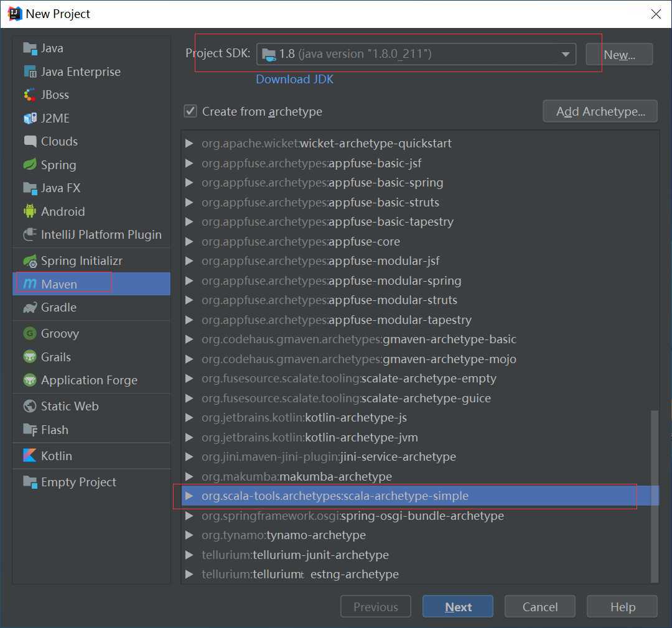672x628 pixels.
Task: Click the Grails icon
Action: [30, 356]
